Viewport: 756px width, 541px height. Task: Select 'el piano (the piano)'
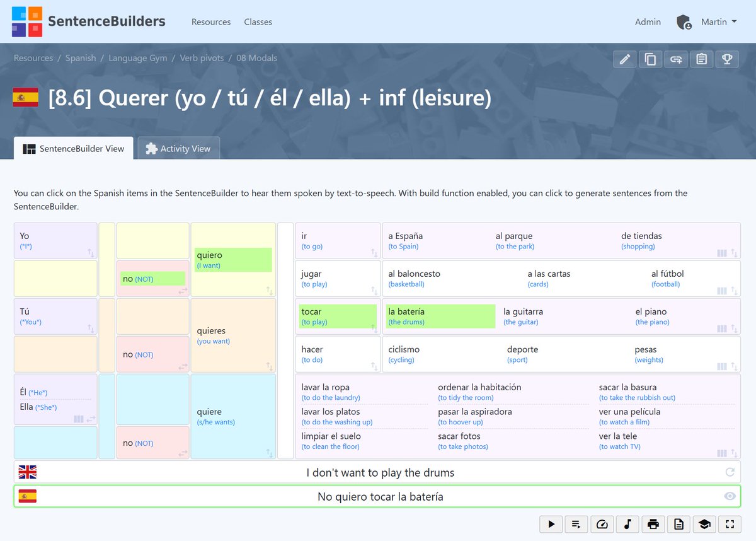(x=652, y=316)
